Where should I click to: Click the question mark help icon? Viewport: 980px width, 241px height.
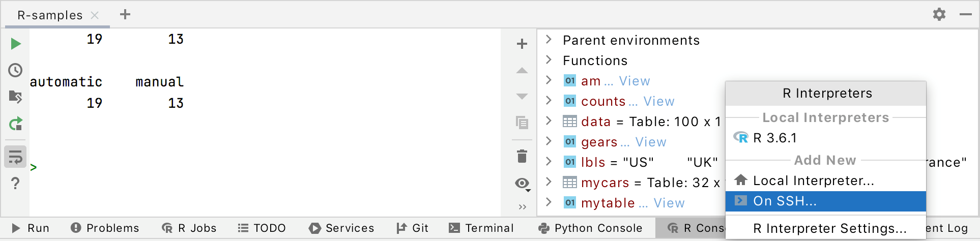[x=16, y=183]
